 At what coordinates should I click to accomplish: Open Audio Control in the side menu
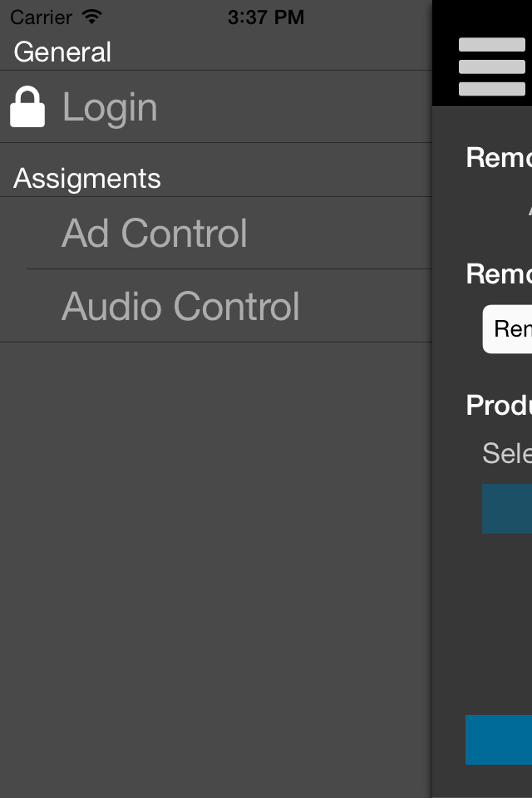[216, 306]
